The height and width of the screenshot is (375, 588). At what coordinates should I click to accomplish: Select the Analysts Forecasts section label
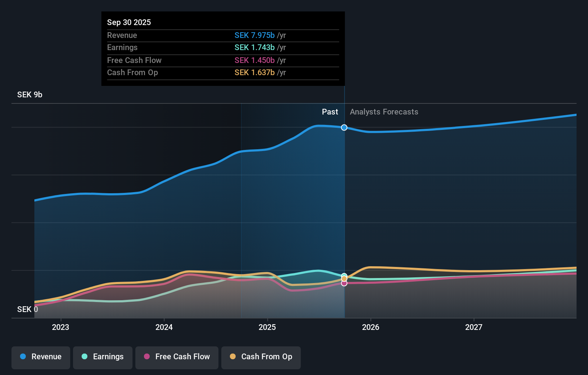(x=384, y=112)
